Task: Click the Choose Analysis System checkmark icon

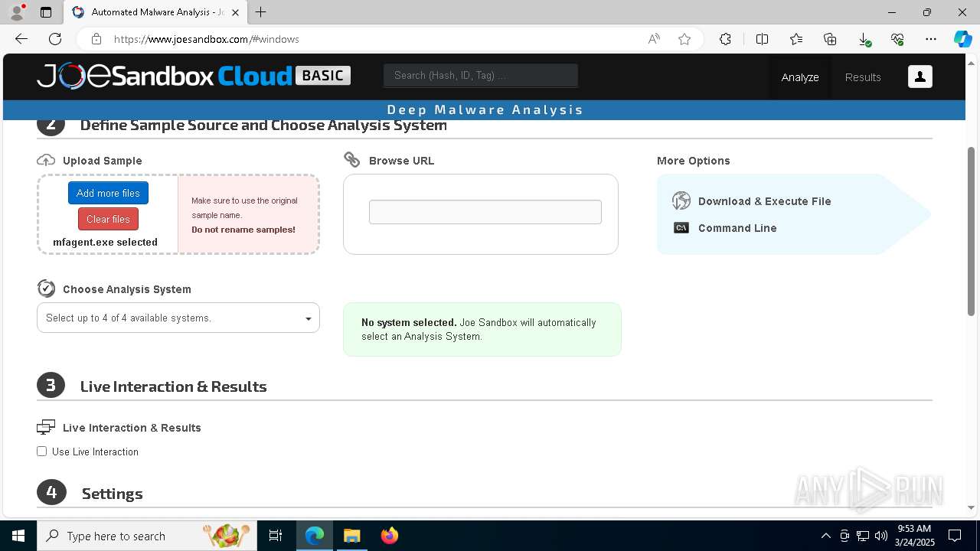Action: 46,289
